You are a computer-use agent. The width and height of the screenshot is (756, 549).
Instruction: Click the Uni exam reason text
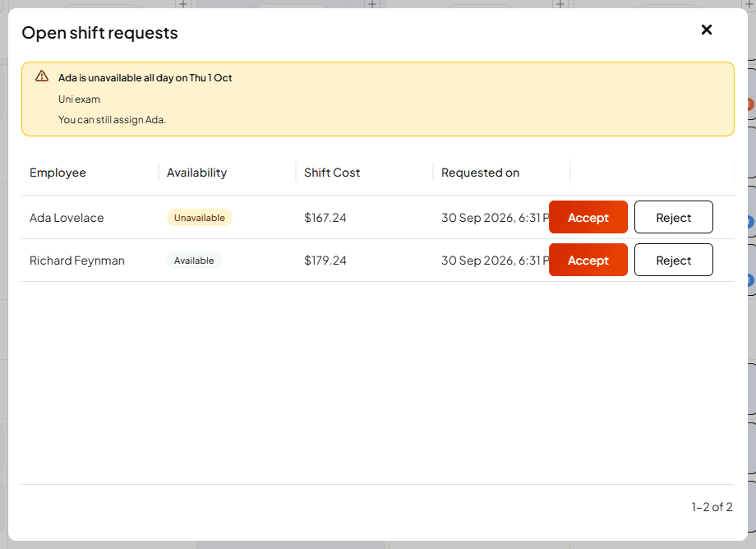(79, 99)
